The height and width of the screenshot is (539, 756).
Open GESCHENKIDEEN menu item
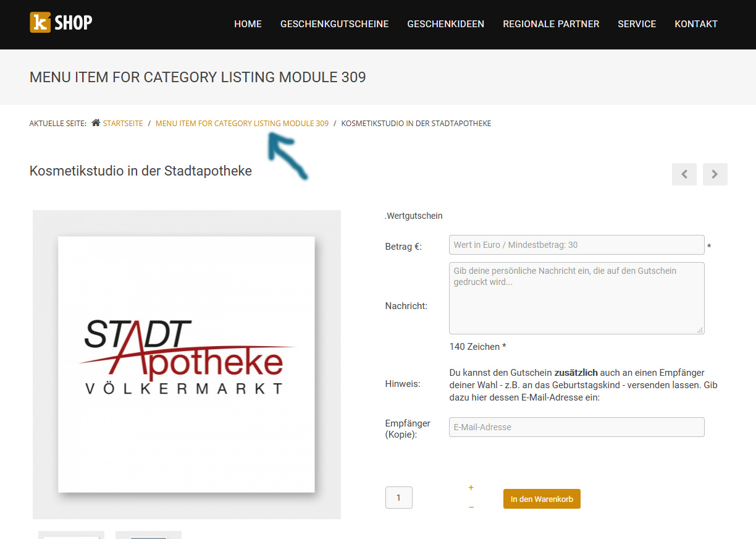(445, 24)
